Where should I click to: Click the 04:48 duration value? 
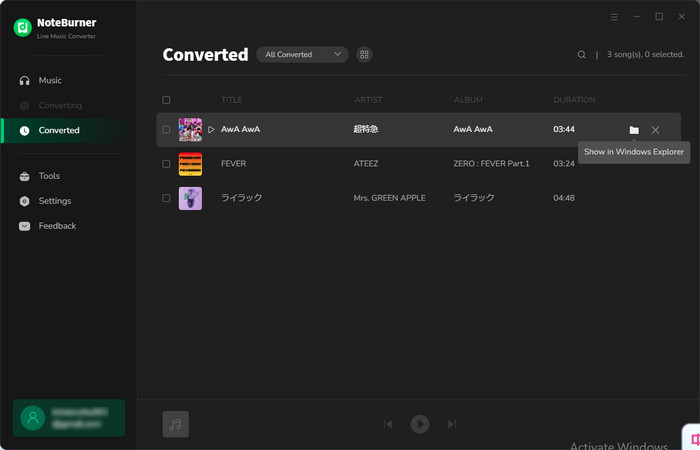click(564, 198)
